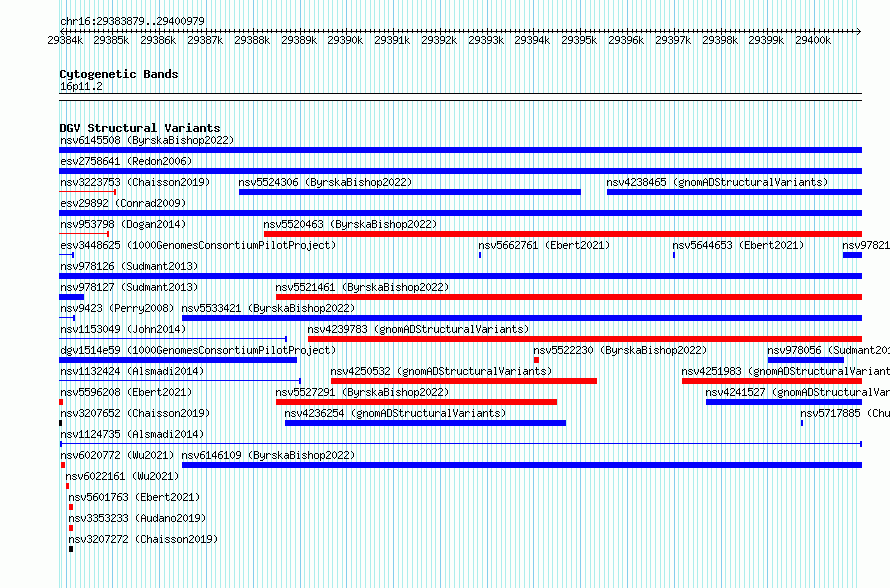Open the nsv4238465 (gnomADStructuralVariants) label
The image size is (890, 588).
[717, 182]
